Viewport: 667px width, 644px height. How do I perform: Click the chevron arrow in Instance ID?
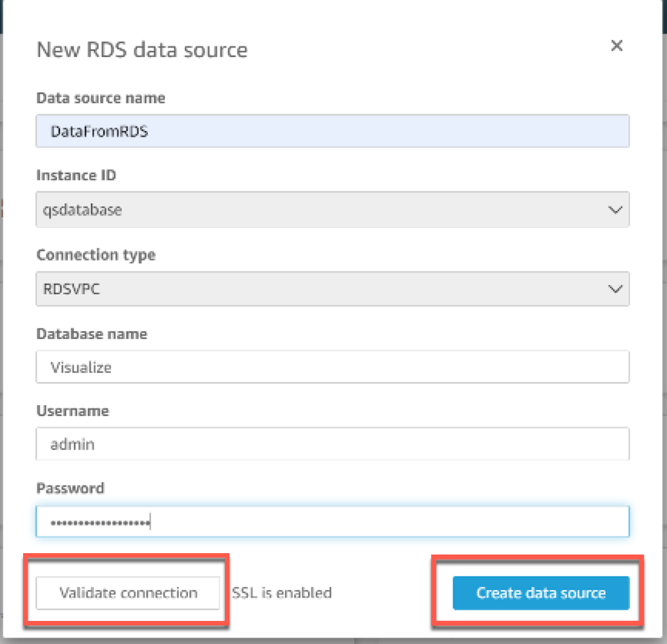point(615,210)
